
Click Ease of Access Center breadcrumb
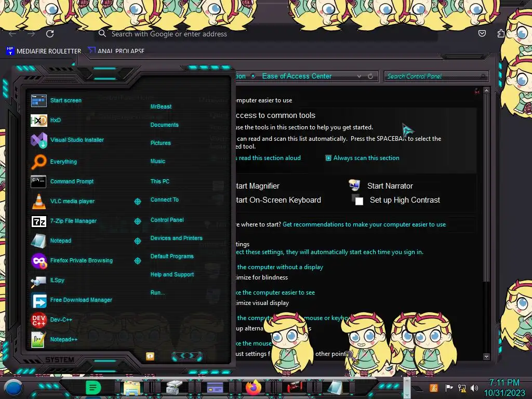click(x=297, y=76)
